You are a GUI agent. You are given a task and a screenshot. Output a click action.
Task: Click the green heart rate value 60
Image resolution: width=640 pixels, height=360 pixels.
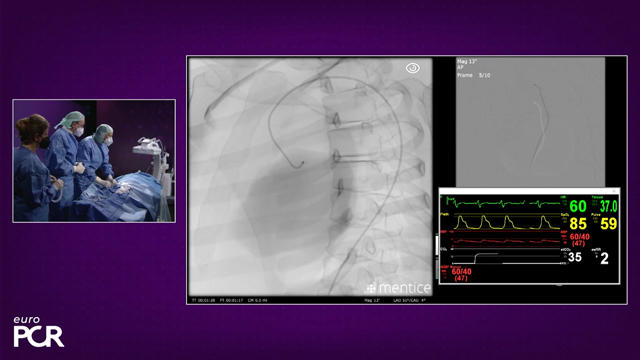[578, 206]
